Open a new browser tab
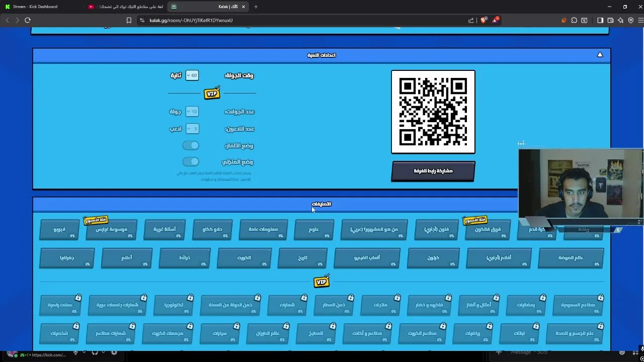The width and height of the screenshot is (644, 362). 256,7
